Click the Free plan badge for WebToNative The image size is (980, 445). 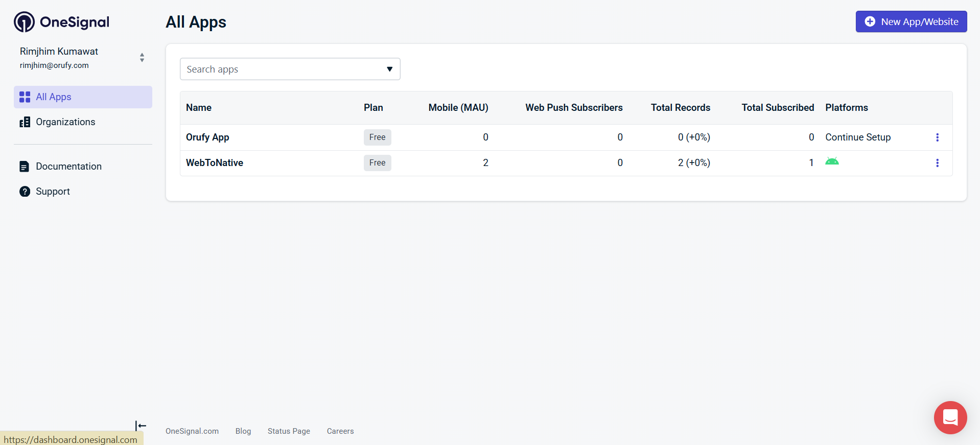pos(378,163)
